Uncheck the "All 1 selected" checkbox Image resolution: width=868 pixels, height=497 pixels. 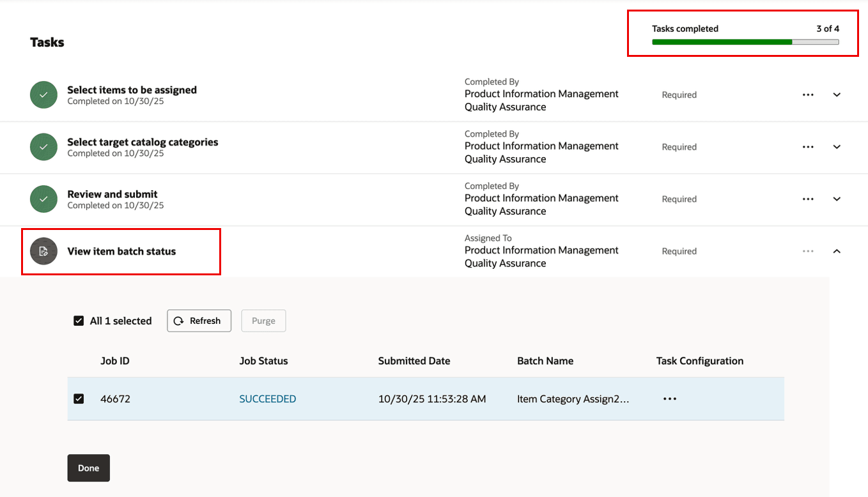pyautogui.click(x=79, y=320)
